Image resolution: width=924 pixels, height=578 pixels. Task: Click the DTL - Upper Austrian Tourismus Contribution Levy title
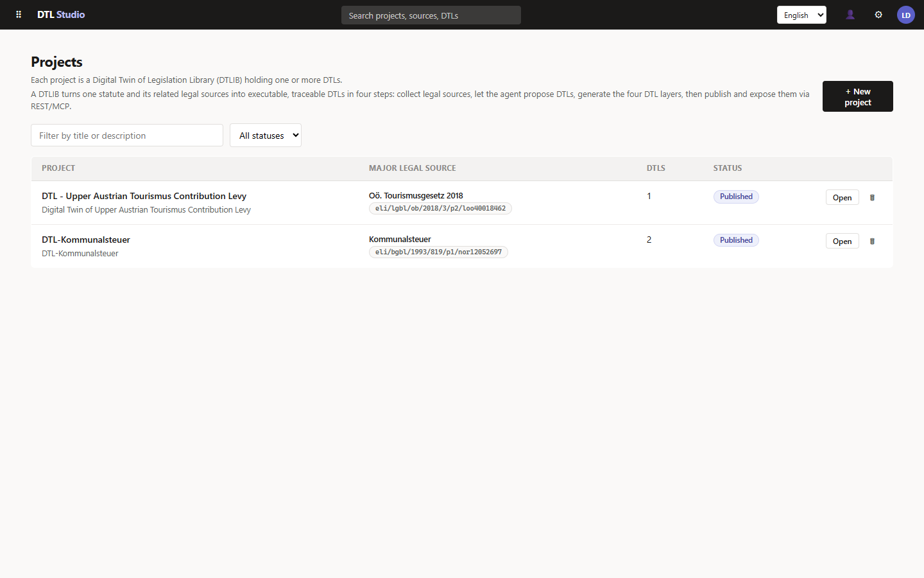[x=144, y=196]
